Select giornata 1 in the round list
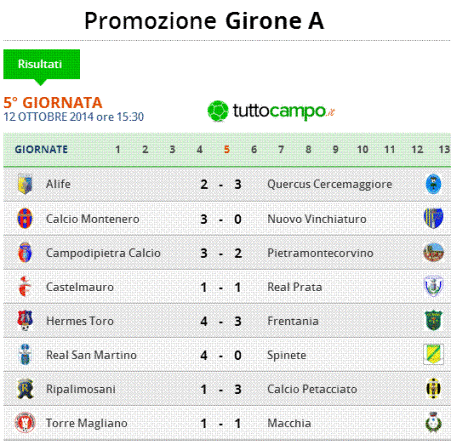This screenshot has height=445, width=451. (x=118, y=149)
